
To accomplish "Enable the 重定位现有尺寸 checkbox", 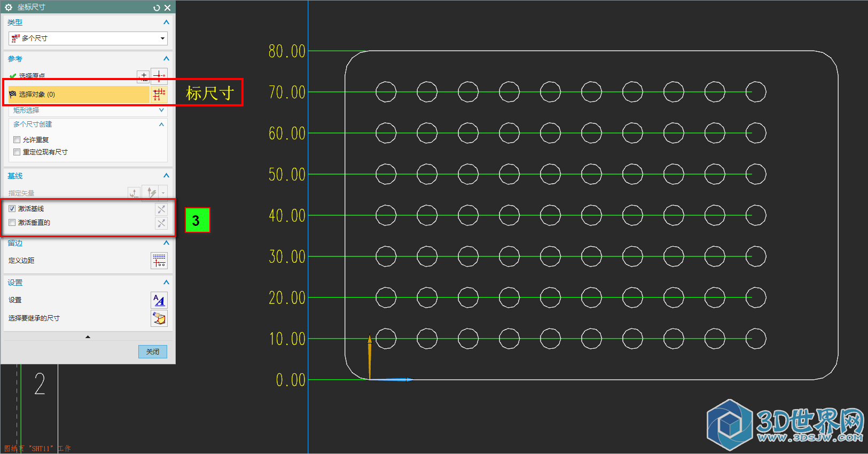I will pos(17,152).
